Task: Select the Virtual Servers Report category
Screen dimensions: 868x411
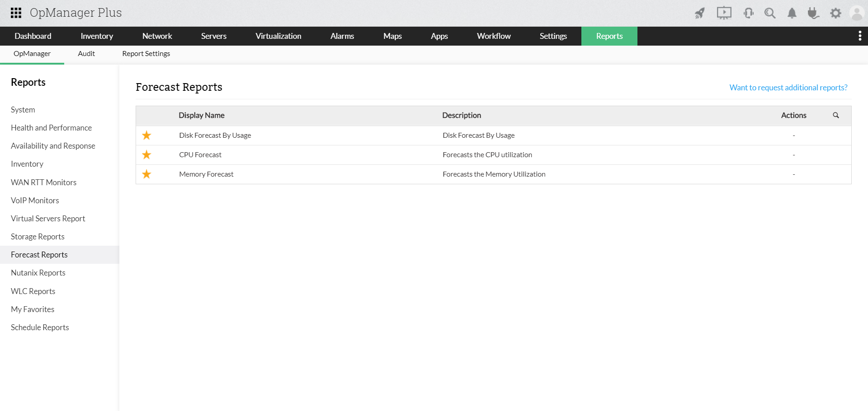Action: pos(48,218)
